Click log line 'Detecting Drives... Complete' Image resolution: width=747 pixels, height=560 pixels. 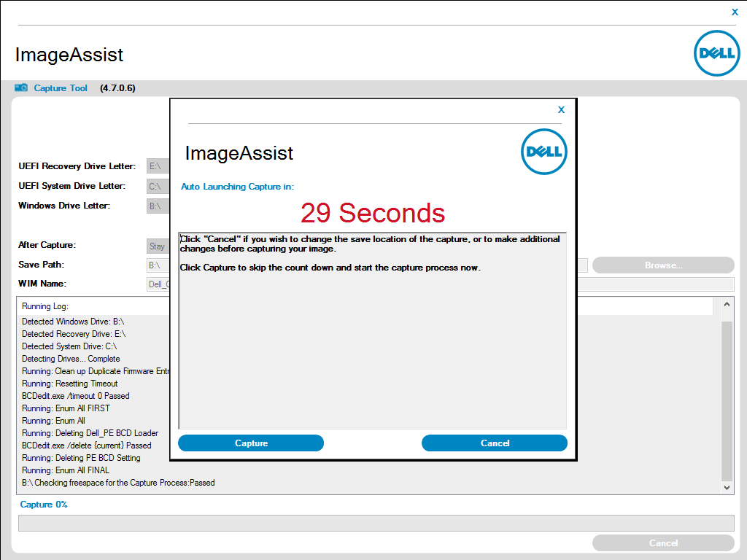tap(71, 359)
